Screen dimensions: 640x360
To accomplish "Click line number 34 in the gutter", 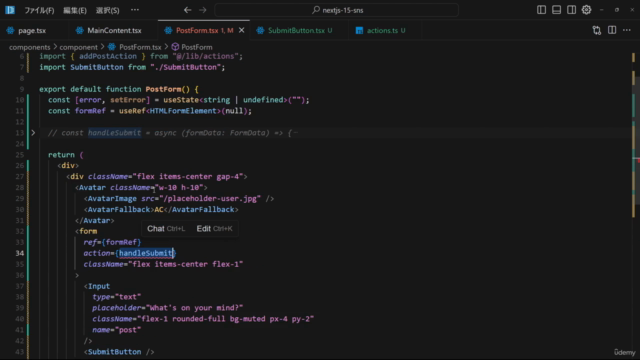I will [x=20, y=253].
